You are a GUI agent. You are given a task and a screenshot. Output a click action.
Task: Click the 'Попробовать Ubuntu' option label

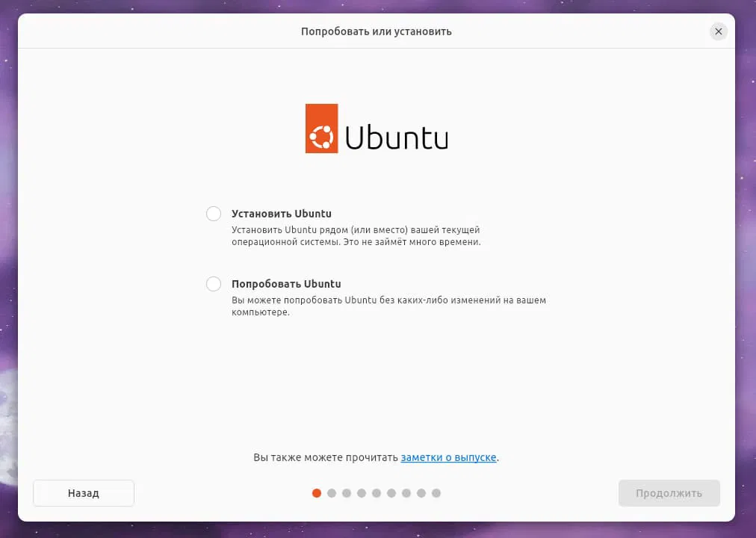[x=286, y=284]
